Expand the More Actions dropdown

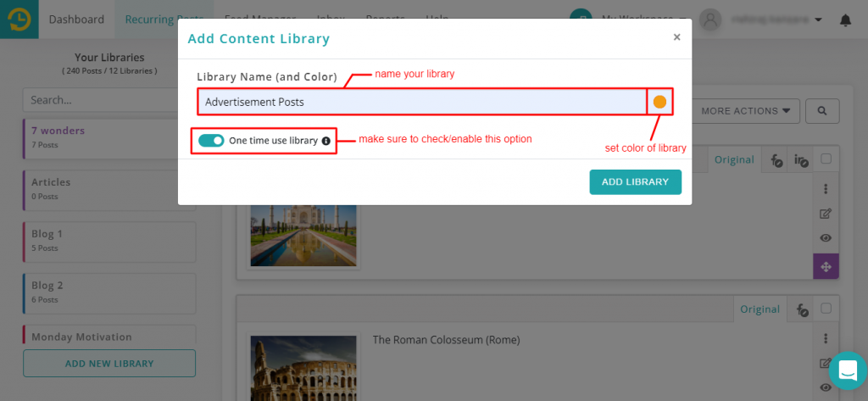[750, 110]
